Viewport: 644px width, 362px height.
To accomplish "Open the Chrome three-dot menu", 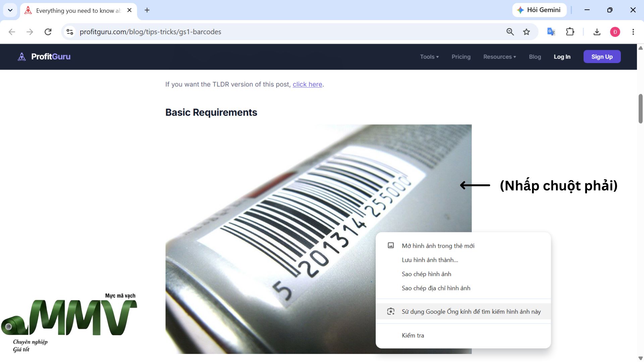I will click(x=633, y=32).
